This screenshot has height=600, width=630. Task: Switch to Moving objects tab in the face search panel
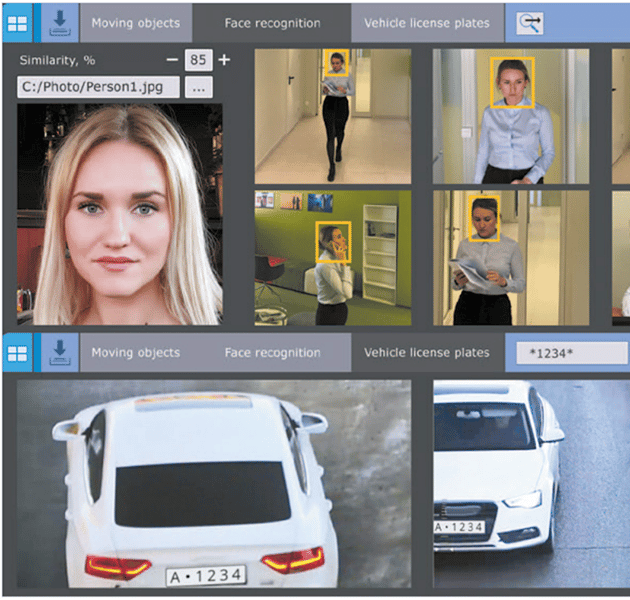pos(135,22)
